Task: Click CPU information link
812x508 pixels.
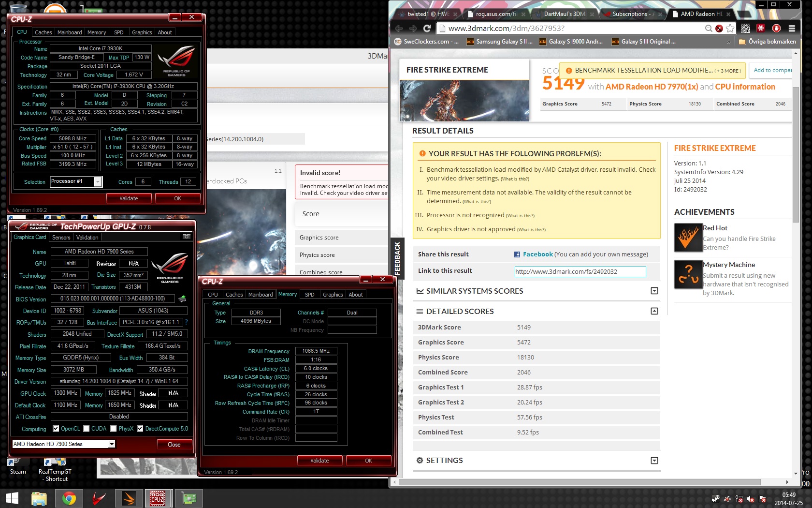Action: [x=745, y=87]
